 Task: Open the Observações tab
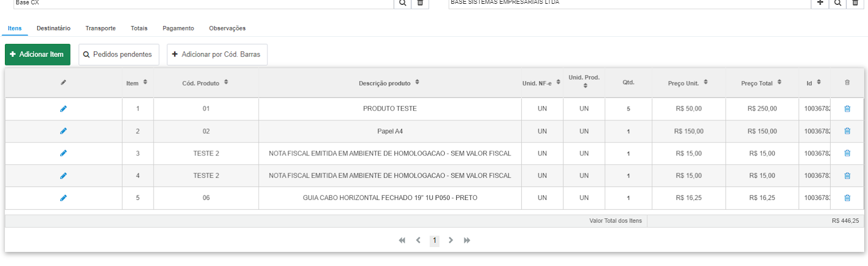pos(227,28)
